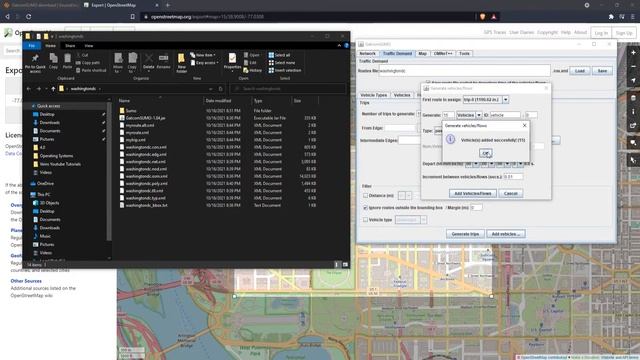The height and width of the screenshot is (360, 640).
Task: Open the OMNeT++ tab
Action: pyautogui.click(x=443, y=53)
